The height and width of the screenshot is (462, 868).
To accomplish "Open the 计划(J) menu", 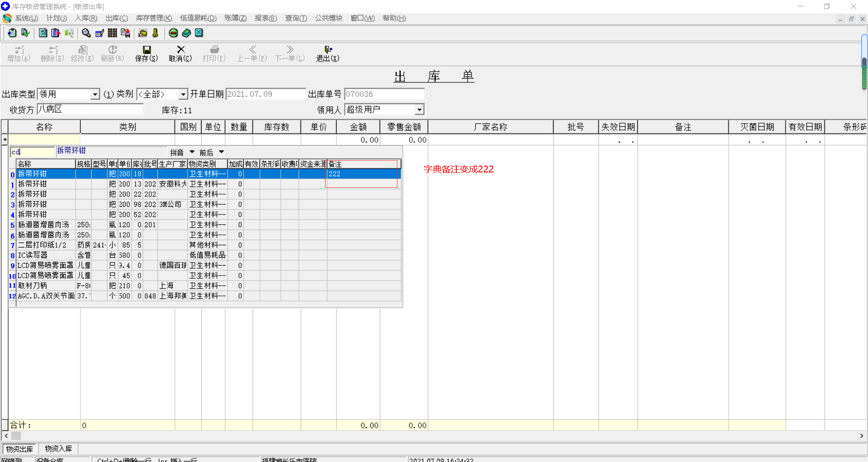I will pos(57,18).
